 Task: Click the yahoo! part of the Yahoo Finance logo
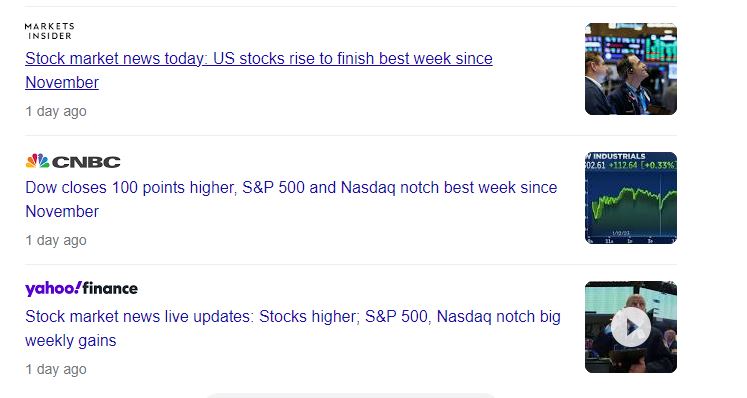[53, 289]
